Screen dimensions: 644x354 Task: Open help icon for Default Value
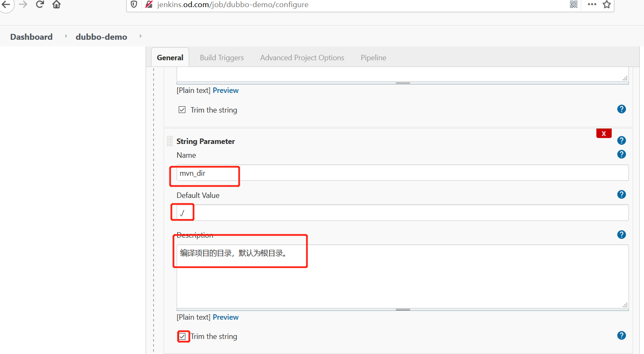pyautogui.click(x=621, y=195)
